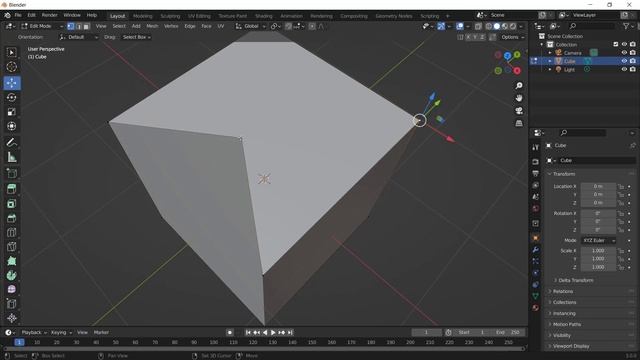Switch to wireframe viewport shading
The image size is (640, 360).
(x=489, y=26)
